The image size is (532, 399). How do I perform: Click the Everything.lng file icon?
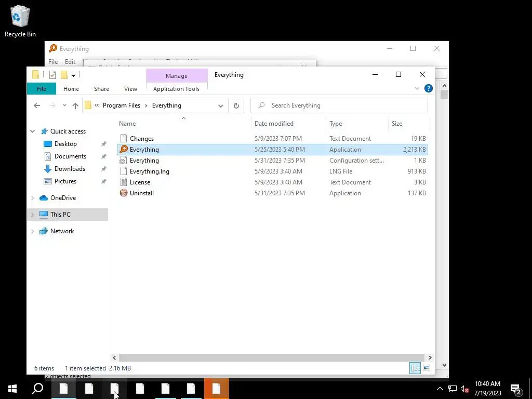[124, 171]
